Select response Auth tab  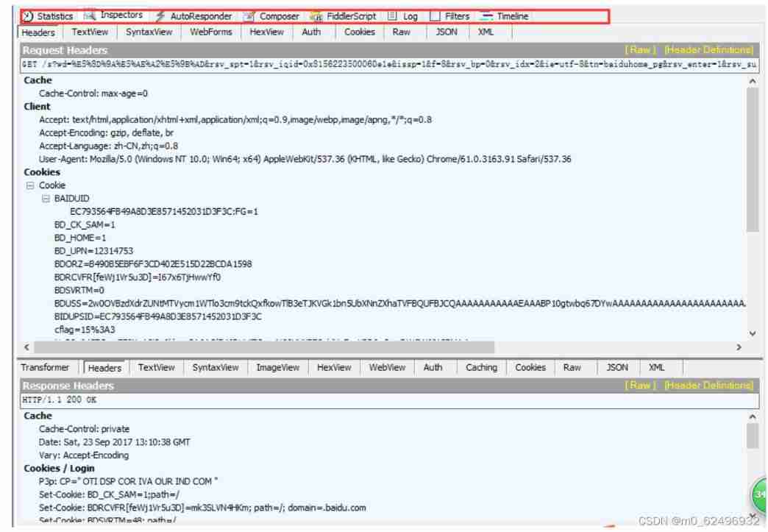[x=433, y=367]
